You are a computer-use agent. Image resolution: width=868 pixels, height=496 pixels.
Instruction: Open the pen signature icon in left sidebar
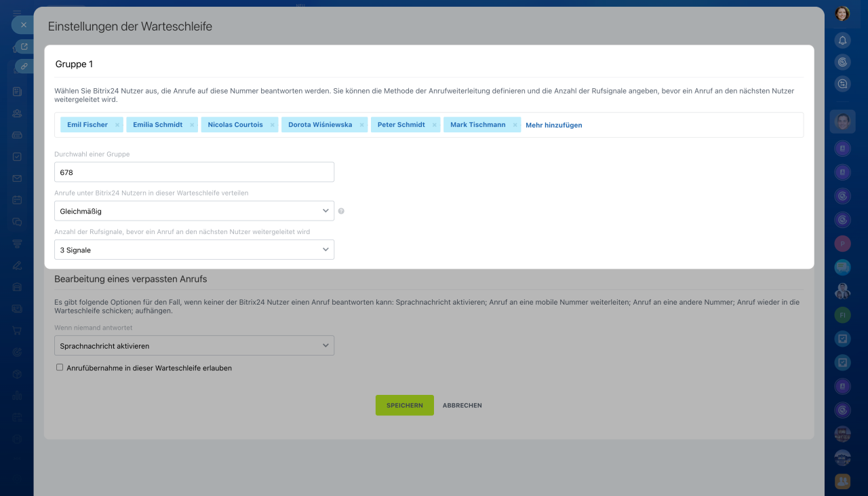[17, 265]
